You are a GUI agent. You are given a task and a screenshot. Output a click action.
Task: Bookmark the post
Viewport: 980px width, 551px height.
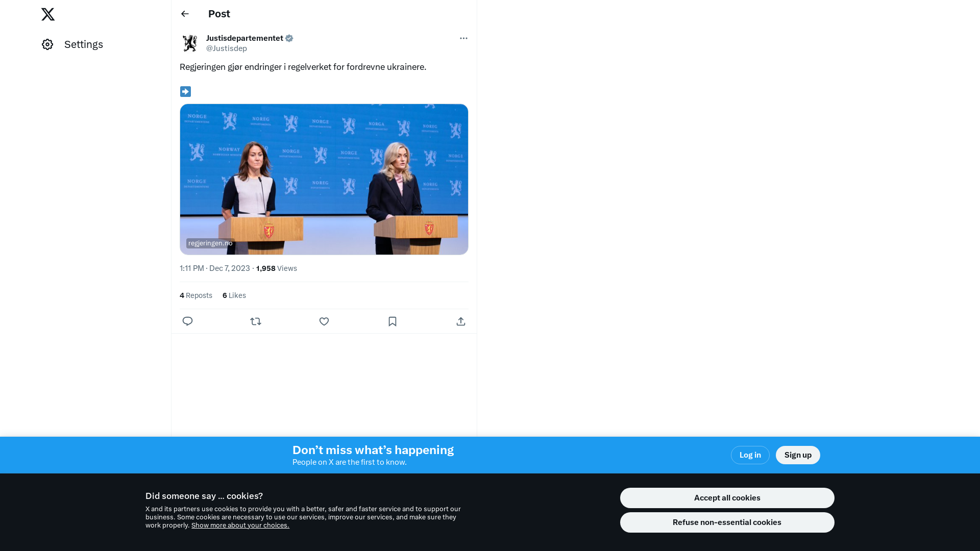pos(393,321)
